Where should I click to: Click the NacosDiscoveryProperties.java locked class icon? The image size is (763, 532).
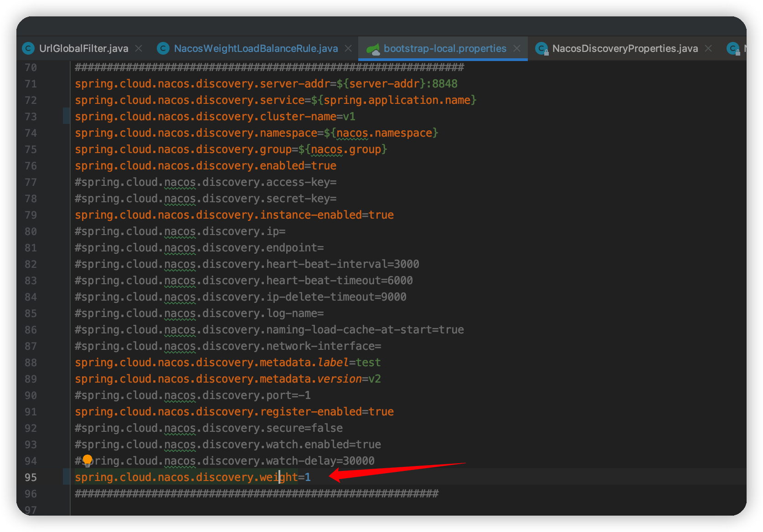click(542, 49)
